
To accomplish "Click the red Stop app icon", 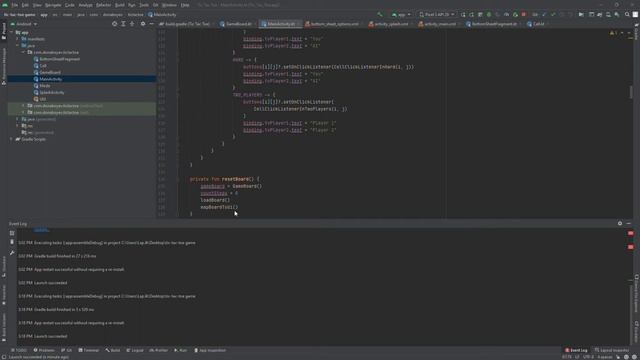I will 524,15.
